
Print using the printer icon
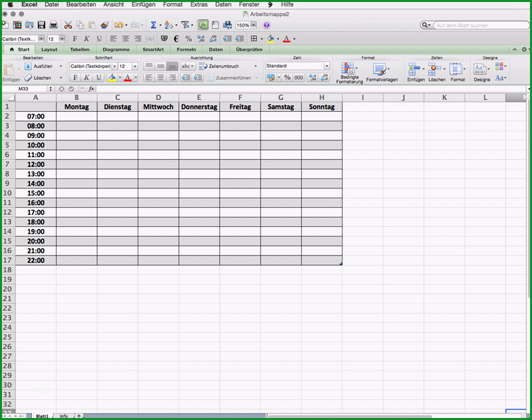pos(54,25)
